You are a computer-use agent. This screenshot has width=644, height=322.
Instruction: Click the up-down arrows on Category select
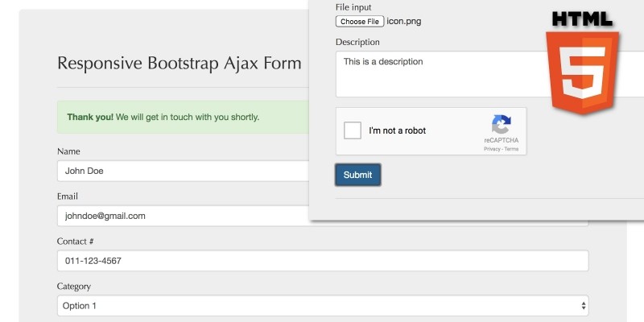[x=583, y=306]
